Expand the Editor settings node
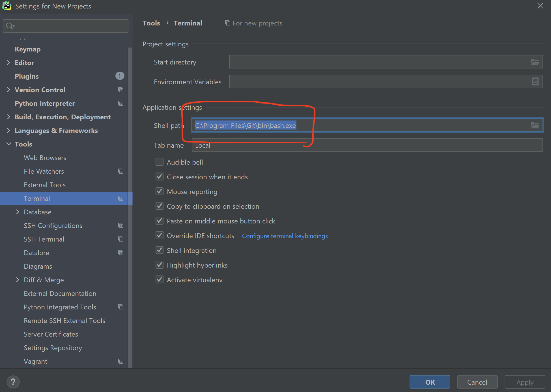The width and height of the screenshot is (551, 392). coord(8,63)
